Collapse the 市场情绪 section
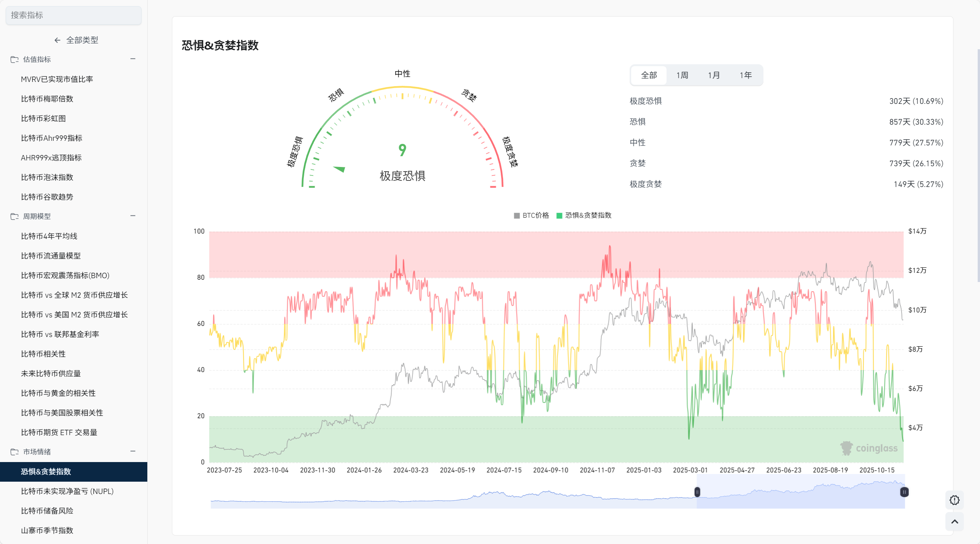 (133, 451)
